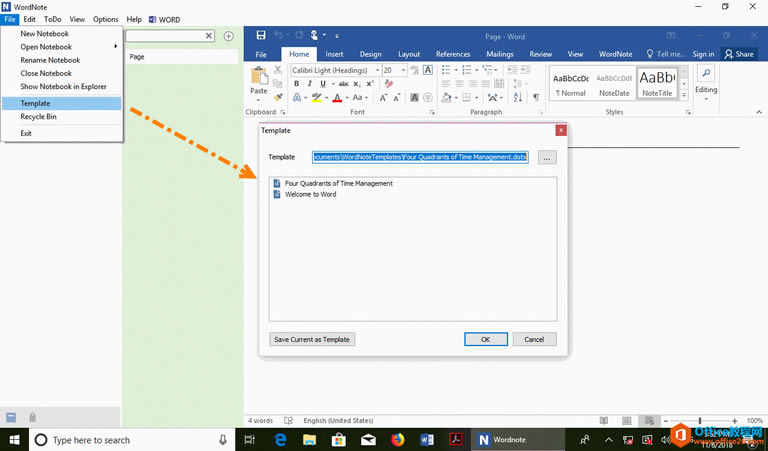Toggle Superscript formatting
This screenshot has width=768, height=451.
click(370, 84)
